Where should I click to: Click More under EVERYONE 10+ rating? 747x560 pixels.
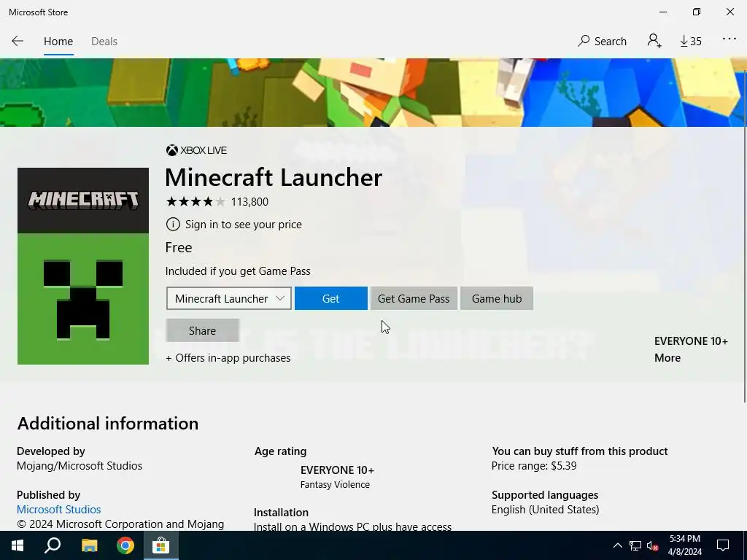[667, 358]
